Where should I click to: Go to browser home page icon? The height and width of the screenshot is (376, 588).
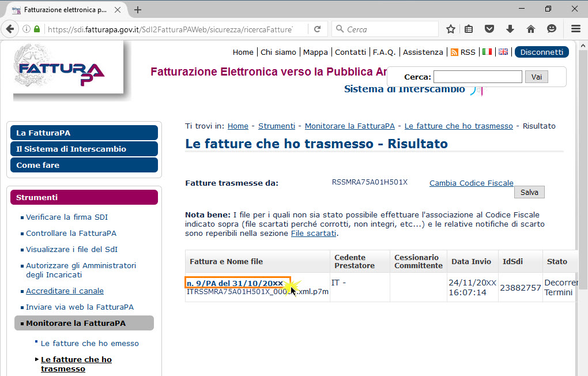pyautogui.click(x=530, y=29)
